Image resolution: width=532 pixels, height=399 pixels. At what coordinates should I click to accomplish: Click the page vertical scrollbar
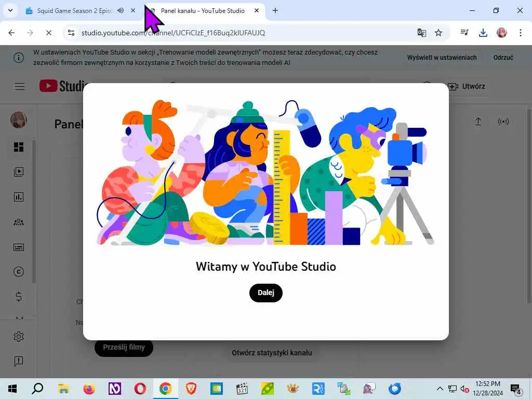tap(529, 205)
